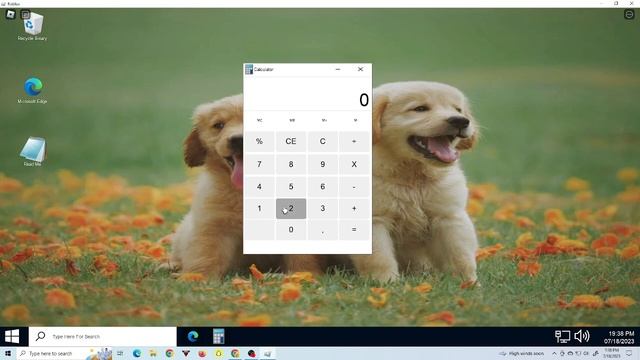The image size is (640, 360).
Task: Open the real Windows Start button at bottom
Action: click(x=8, y=353)
